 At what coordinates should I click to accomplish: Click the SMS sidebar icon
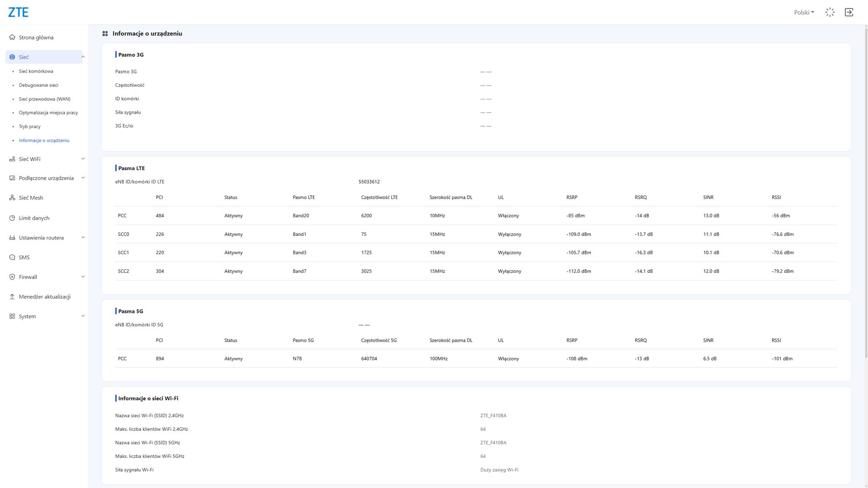(x=12, y=257)
